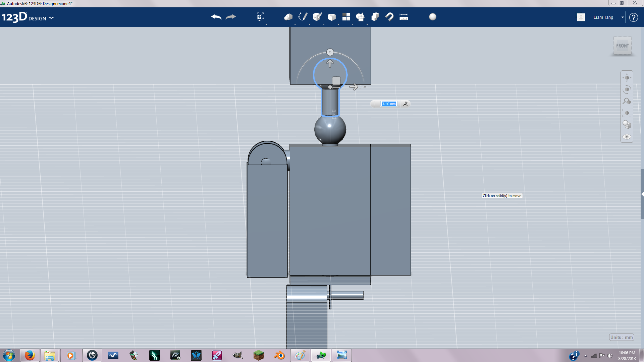Select the large torso box solid

330,210
